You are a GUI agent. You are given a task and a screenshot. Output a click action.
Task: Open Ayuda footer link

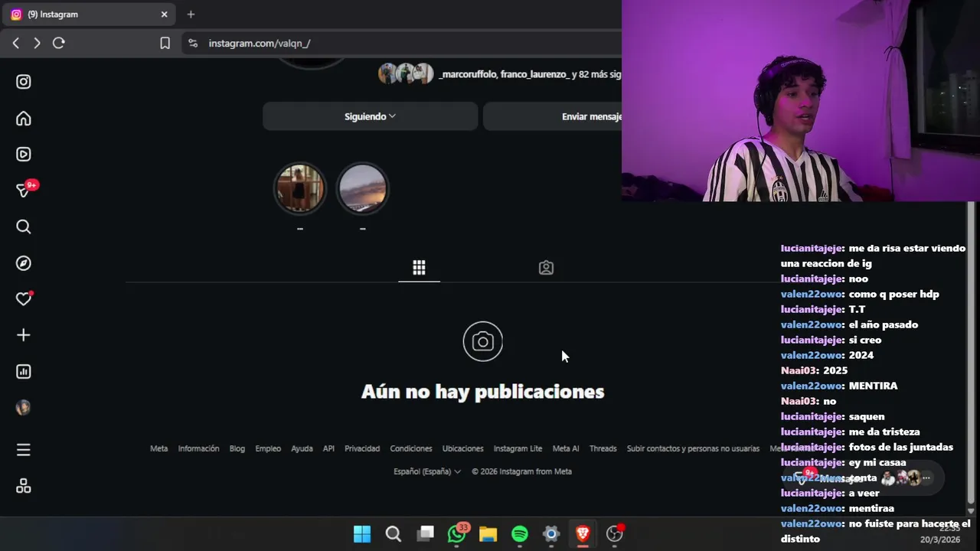pyautogui.click(x=302, y=448)
